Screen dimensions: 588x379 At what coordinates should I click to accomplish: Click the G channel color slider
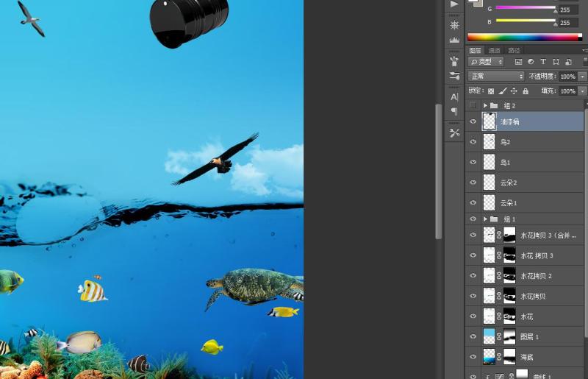526,7
